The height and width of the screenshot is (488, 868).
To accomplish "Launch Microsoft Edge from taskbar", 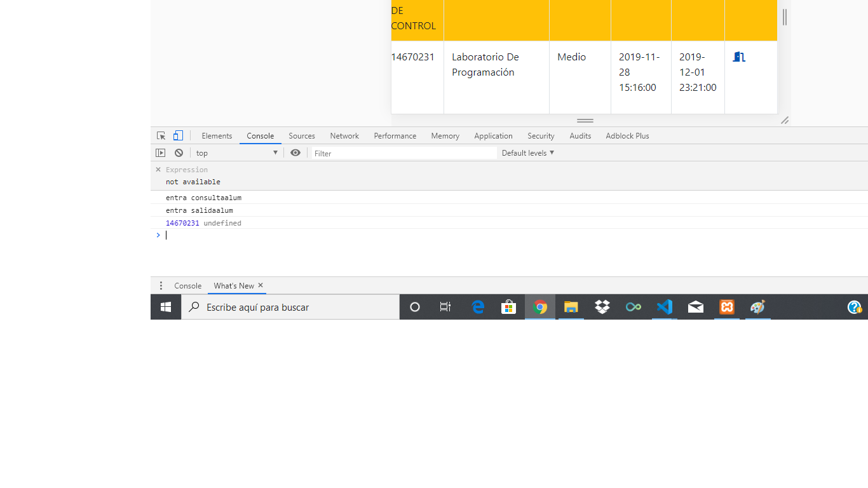I will point(478,307).
